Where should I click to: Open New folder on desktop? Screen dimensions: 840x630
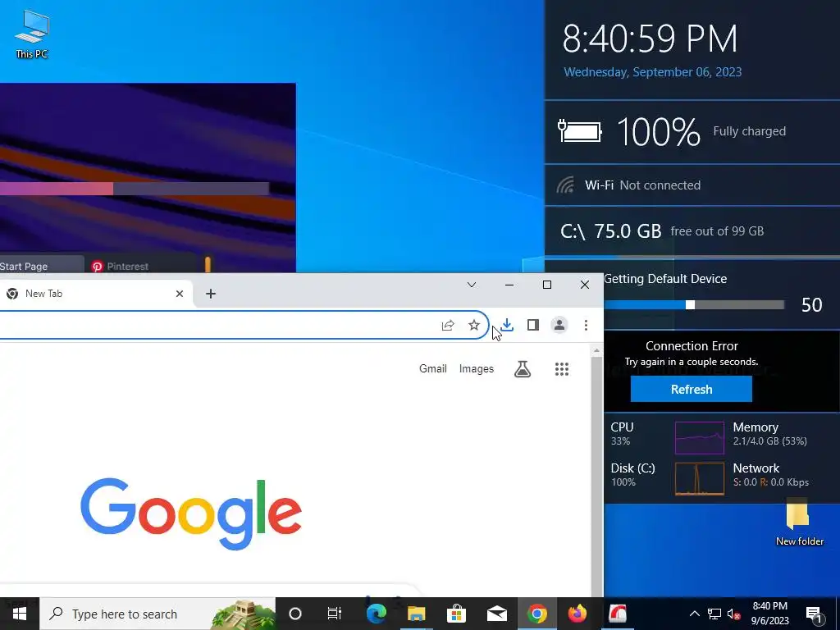click(799, 522)
